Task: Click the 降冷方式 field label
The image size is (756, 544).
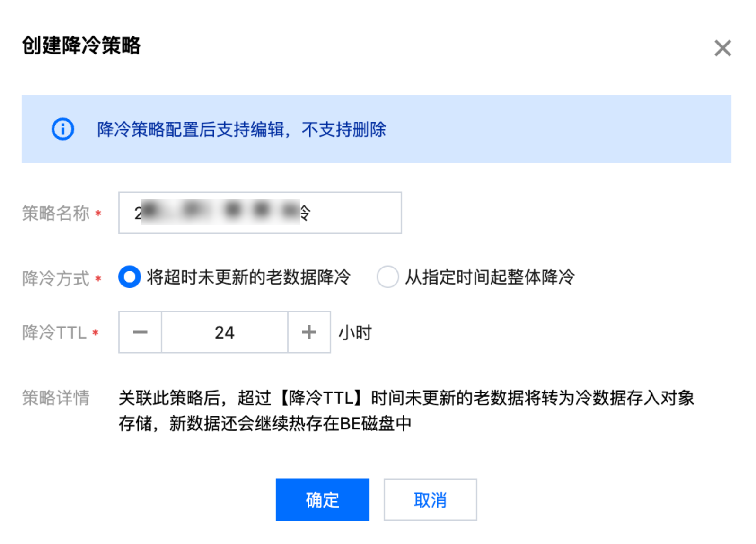Action: 56,278
